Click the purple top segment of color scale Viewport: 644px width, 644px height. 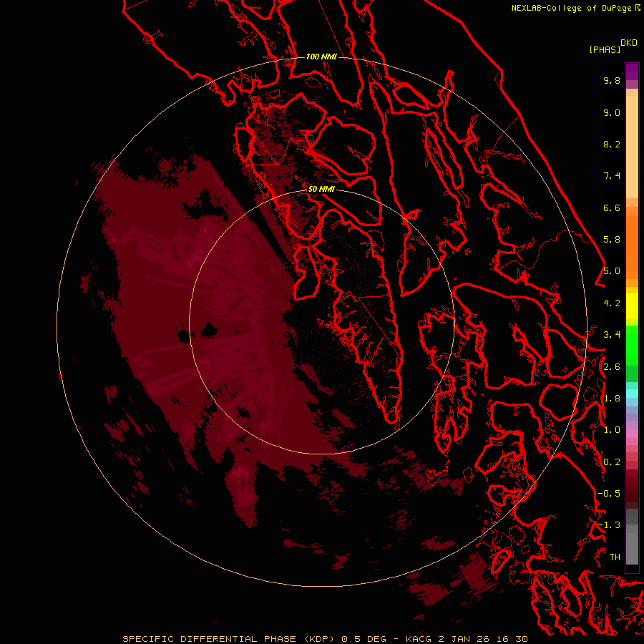click(632, 72)
